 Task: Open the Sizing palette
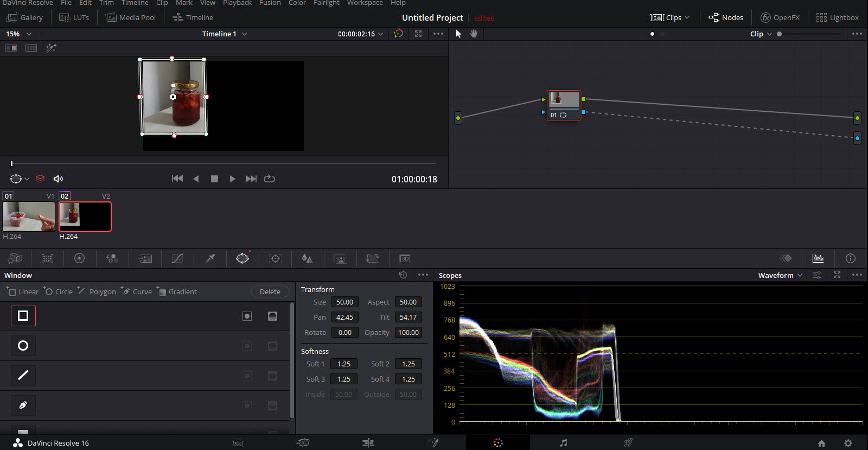373,258
